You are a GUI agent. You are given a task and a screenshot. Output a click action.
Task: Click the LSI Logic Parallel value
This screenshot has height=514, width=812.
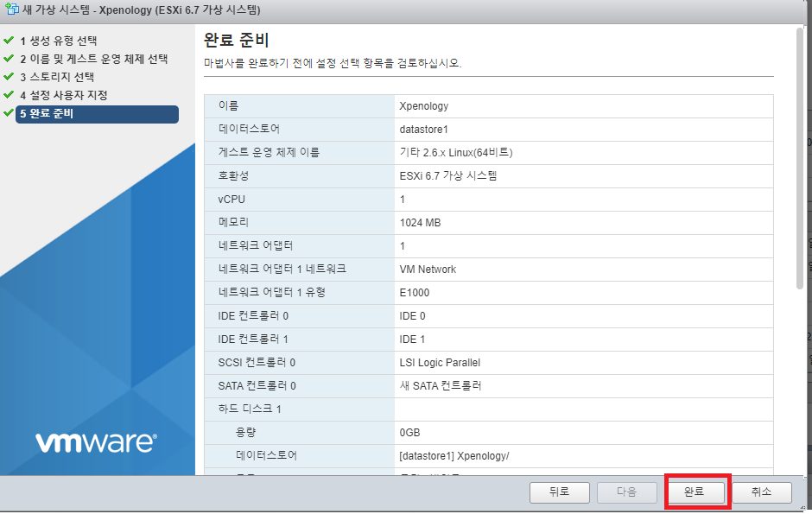coord(440,362)
